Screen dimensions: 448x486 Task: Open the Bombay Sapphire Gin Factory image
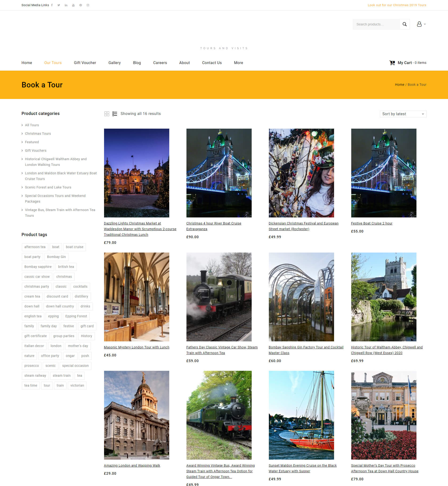301,297
